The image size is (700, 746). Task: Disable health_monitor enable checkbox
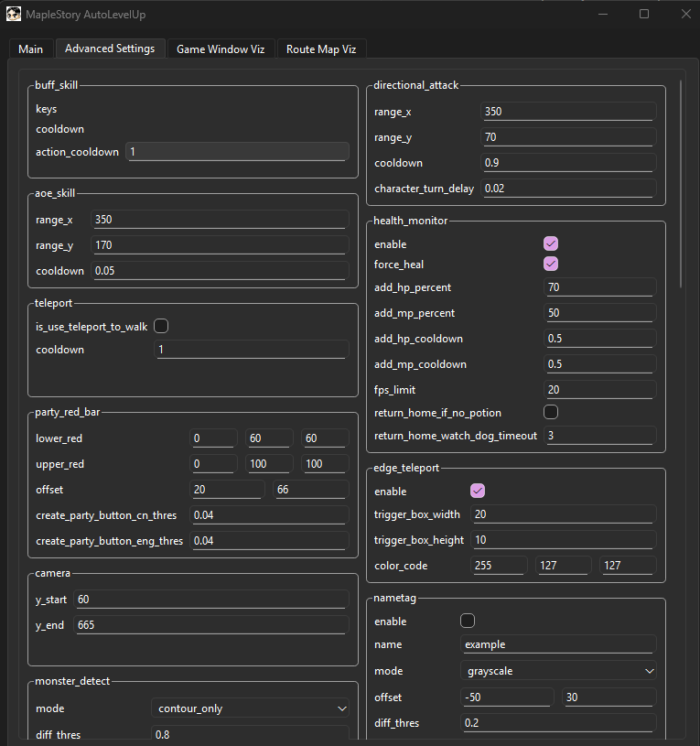551,244
